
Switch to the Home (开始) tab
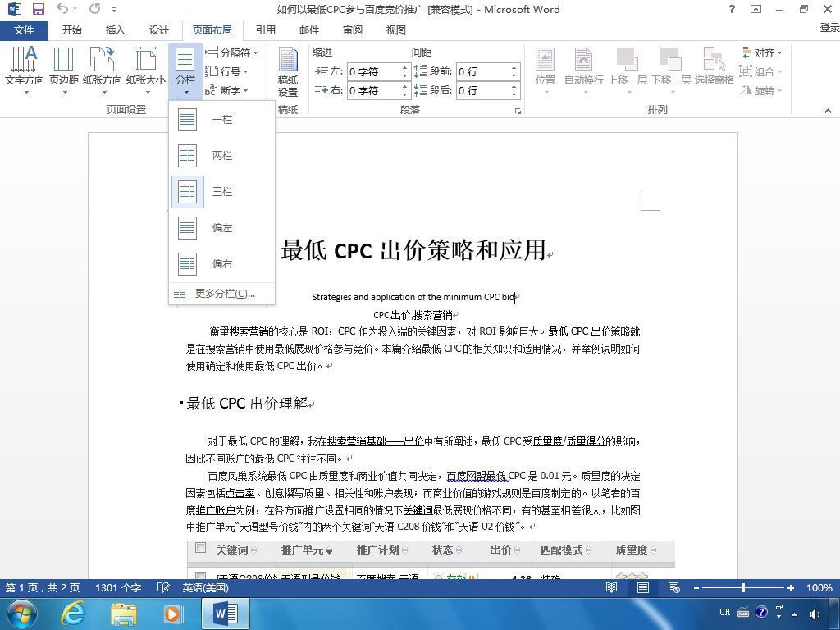click(x=72, y=30)
